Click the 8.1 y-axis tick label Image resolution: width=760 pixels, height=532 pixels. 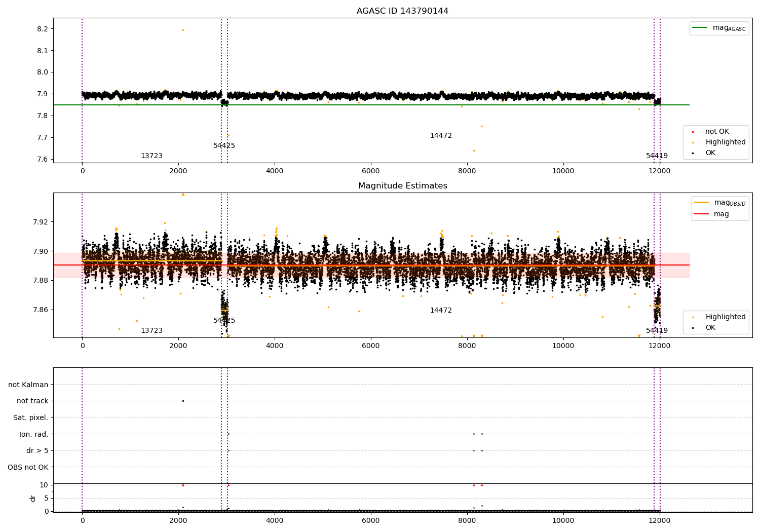pos(43,51)
